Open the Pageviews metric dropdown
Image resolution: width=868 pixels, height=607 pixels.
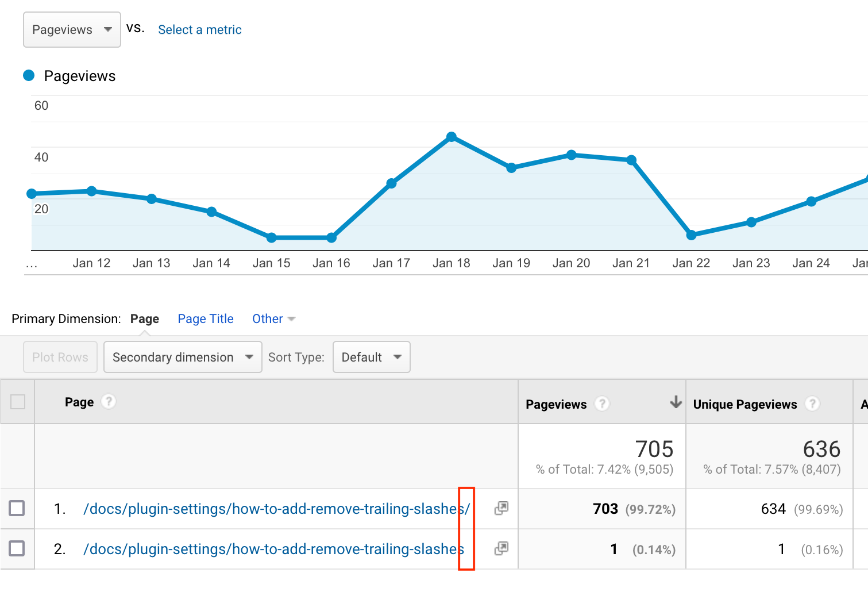coord(71,29)
